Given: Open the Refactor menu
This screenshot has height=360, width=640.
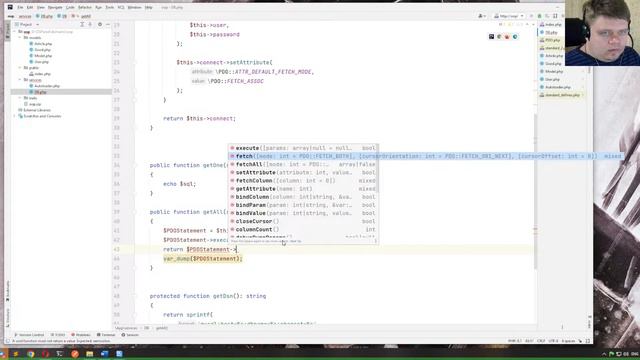Looking at the screenshot, I should pyautogui.click(x=85, y=7).
